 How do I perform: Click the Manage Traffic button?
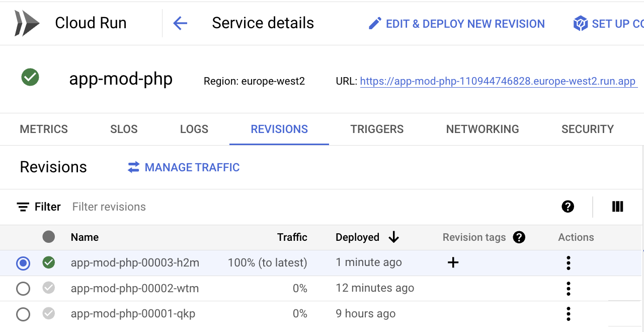(192, 167)
